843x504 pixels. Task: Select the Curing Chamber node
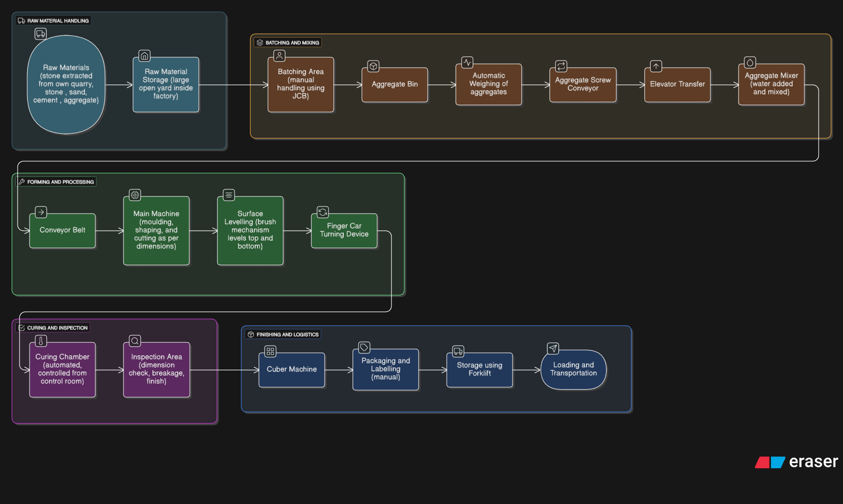tap(62, 370)
